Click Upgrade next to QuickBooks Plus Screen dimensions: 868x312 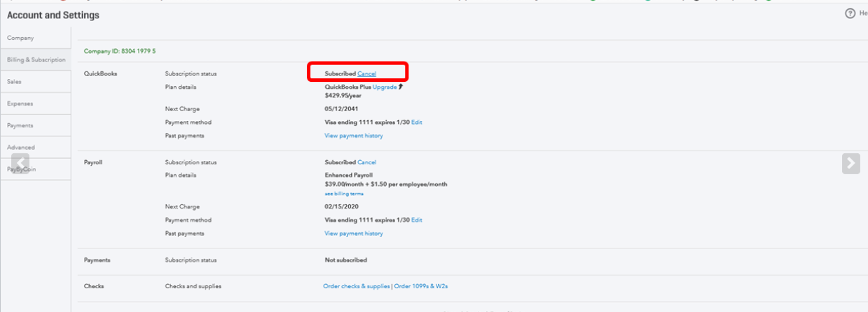pyautogui.click(x=385, y=87)
